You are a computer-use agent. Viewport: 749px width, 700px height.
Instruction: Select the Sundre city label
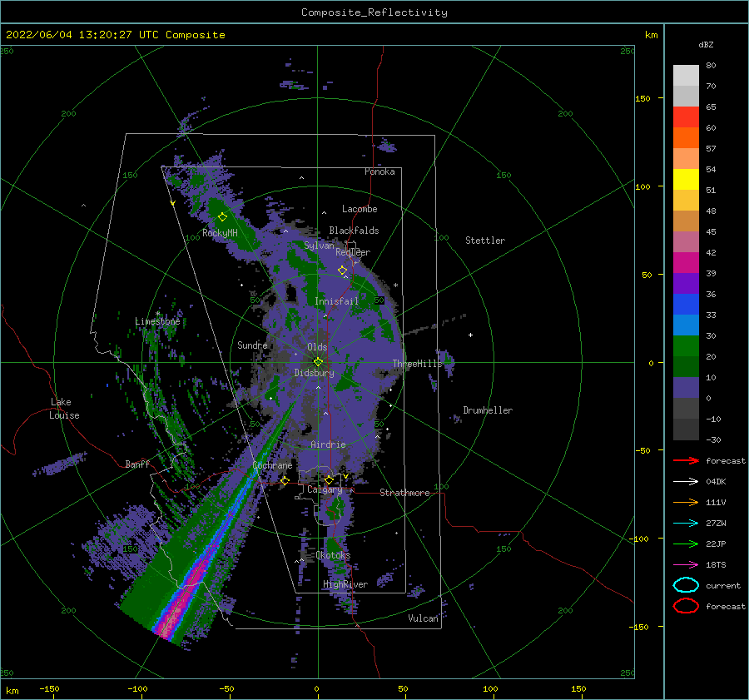[252, 345]
